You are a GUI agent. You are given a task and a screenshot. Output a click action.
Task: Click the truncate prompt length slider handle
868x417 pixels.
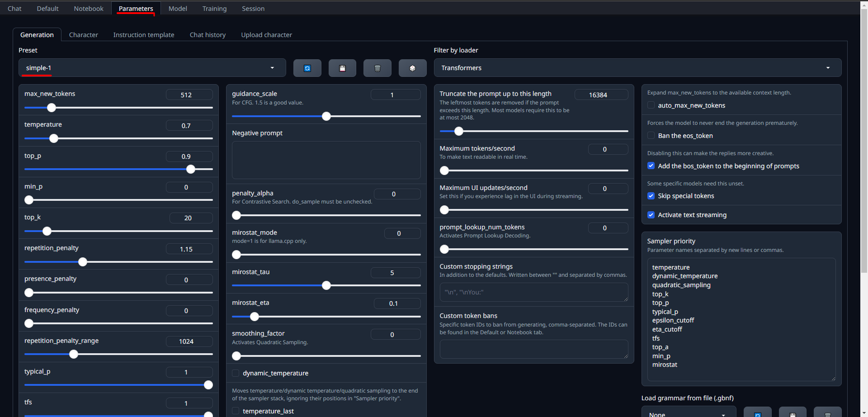[459, 131]
